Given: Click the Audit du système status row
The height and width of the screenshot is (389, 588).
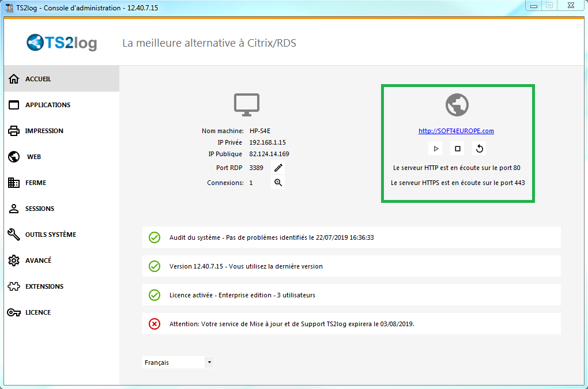Looking at the screenshot, I should pos(352,237).
